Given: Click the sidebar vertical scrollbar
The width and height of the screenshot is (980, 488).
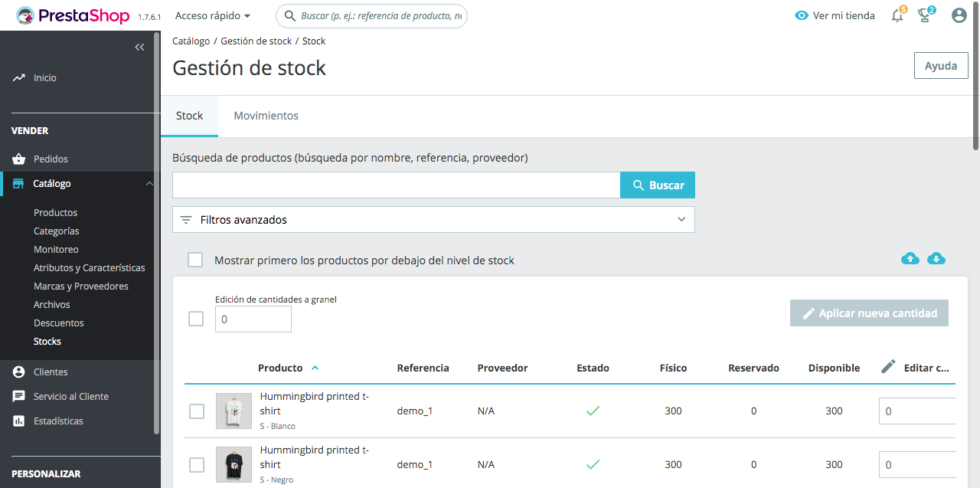Looking at the screenshot, I should [x=157, y=230].
